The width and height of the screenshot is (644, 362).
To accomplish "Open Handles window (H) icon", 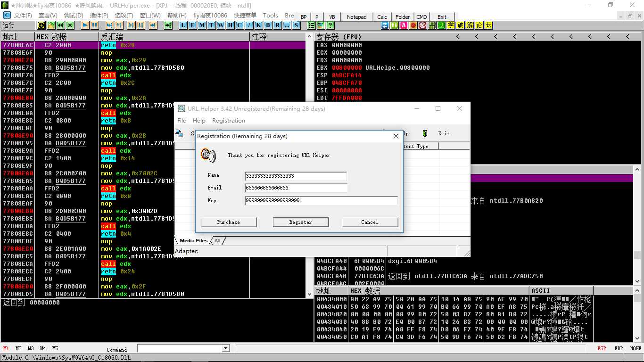I will pos(231,25).
